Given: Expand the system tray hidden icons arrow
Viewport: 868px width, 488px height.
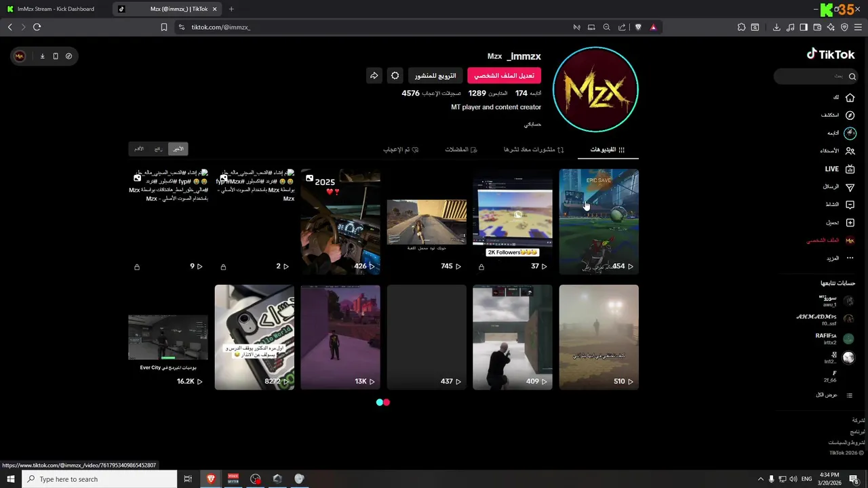Looking at the screenshot, I should [x=760, y=479].
